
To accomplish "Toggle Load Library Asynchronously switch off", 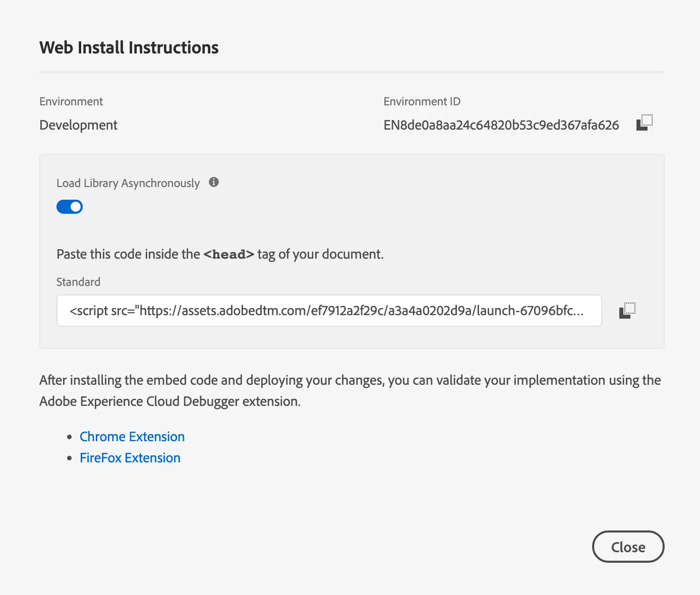I will (x=70, y=207).
